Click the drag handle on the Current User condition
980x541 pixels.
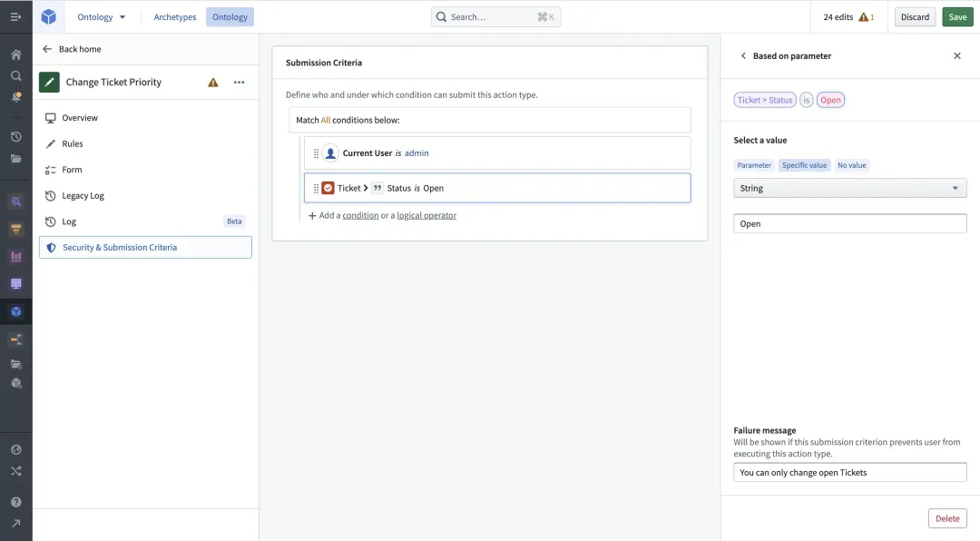click(x=317, y=153)
